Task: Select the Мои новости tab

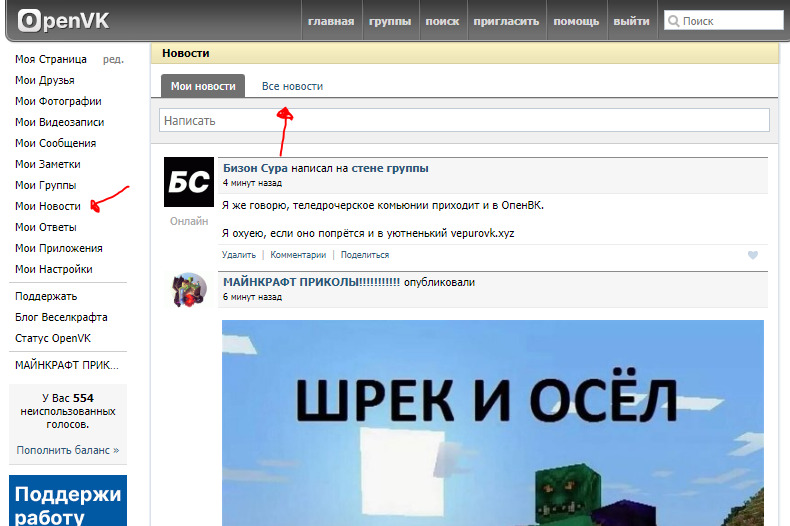Action: [203, 86]
